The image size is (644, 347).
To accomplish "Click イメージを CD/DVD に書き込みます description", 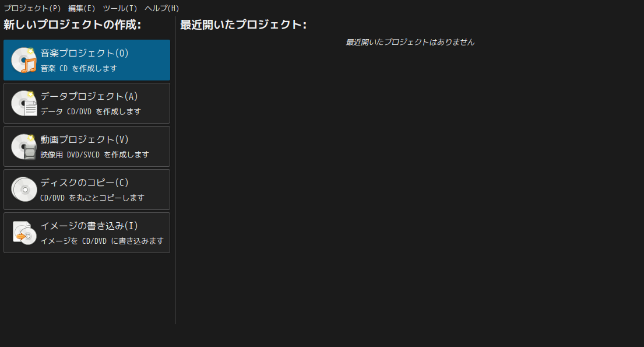I will coord(102,241).
